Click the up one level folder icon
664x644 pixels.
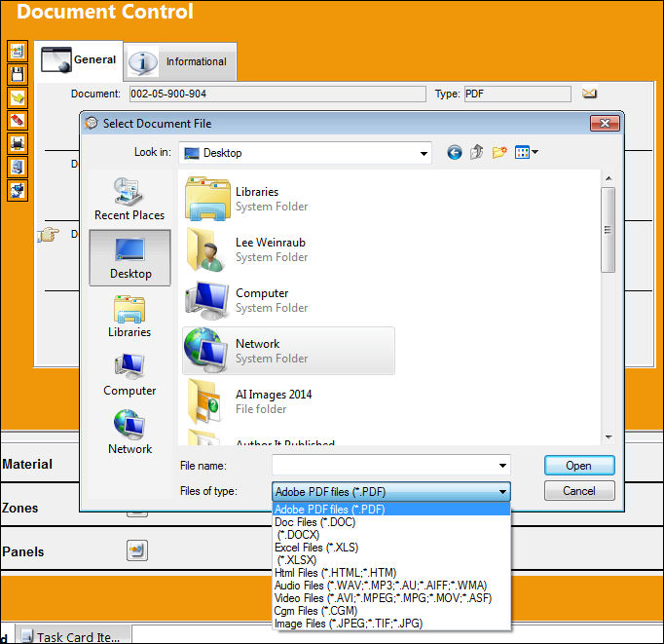(x=477, y=152)
